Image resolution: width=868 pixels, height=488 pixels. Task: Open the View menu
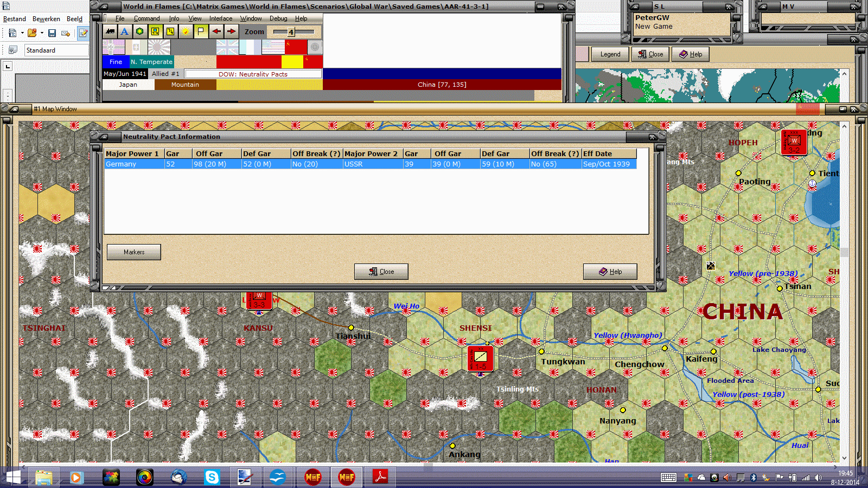195,18
